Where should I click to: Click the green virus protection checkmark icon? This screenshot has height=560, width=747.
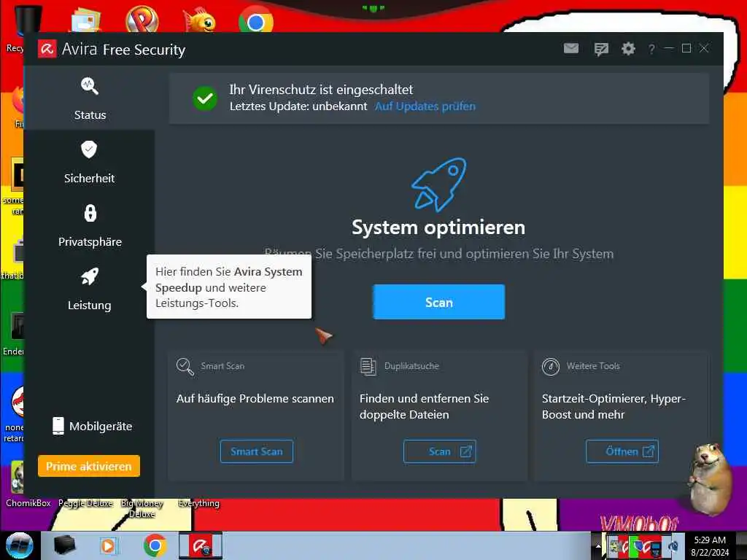point(205,98)
